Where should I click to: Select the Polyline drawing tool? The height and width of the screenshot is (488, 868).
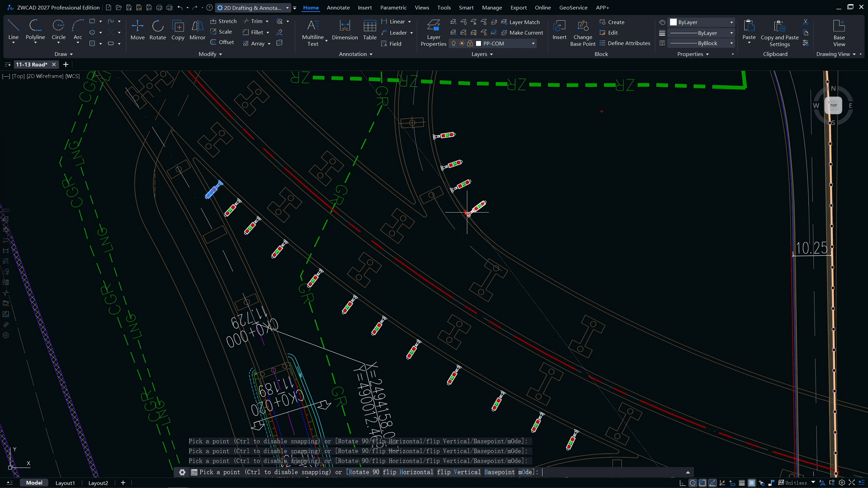(35, 30)
